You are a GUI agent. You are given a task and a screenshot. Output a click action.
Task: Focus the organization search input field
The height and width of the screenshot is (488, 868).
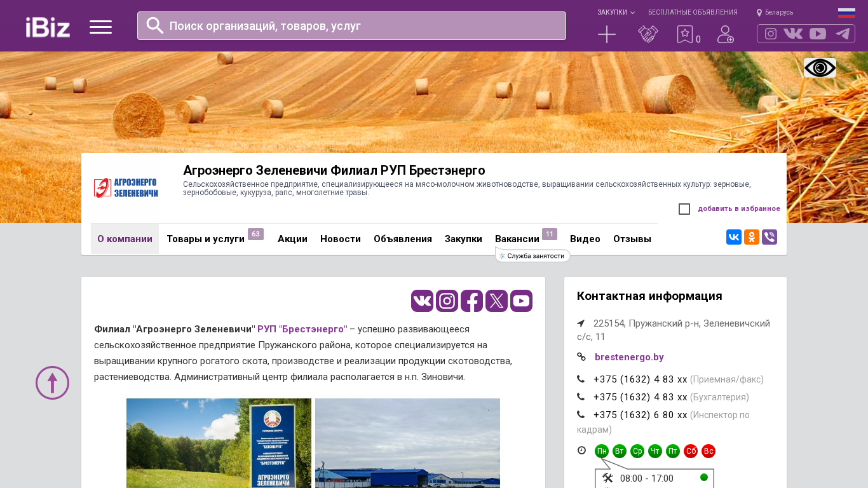351,25
